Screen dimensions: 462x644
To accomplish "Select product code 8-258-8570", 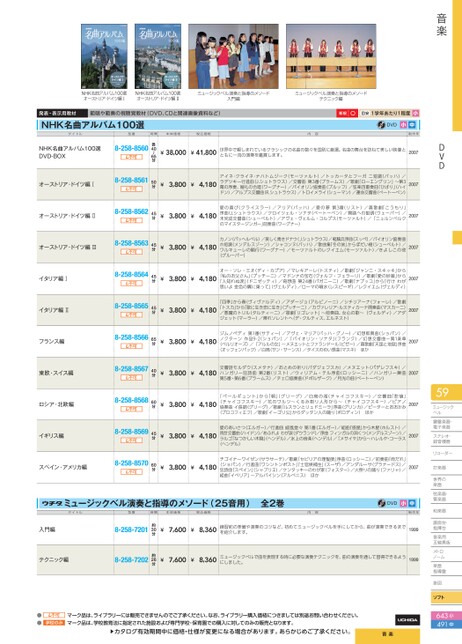I will pos(131,463).
